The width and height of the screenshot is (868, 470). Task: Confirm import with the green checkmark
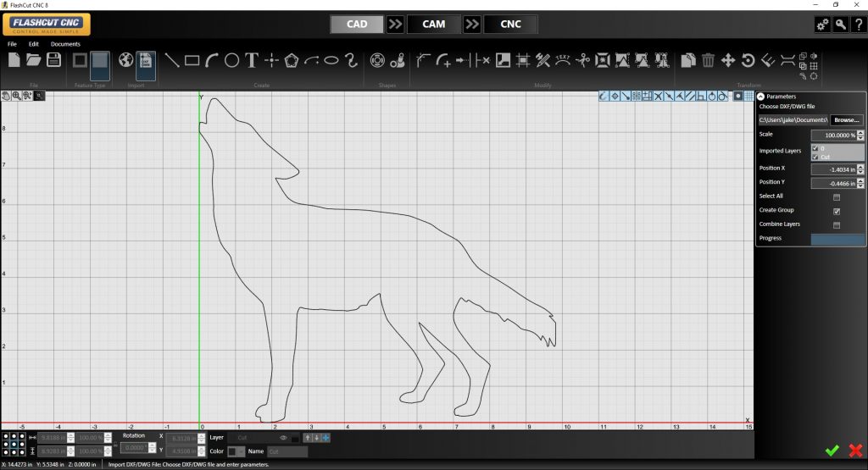coord(832,451)
